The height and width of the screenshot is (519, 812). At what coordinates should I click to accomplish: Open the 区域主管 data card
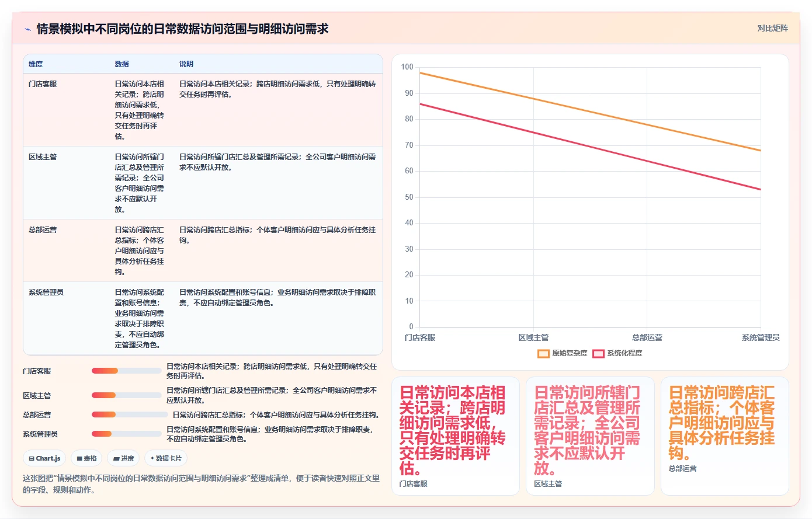pos(590,436)
